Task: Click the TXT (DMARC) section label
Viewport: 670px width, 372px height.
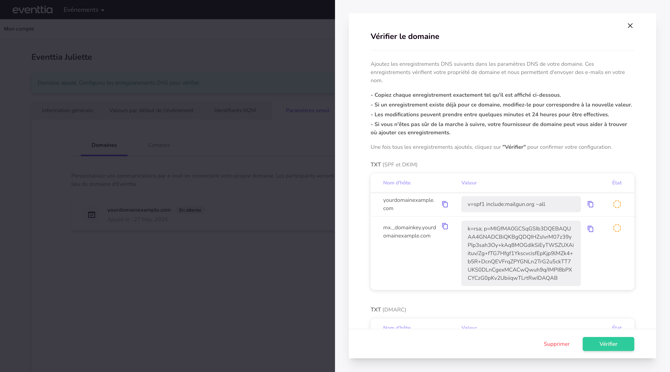Action: [388, 310]
